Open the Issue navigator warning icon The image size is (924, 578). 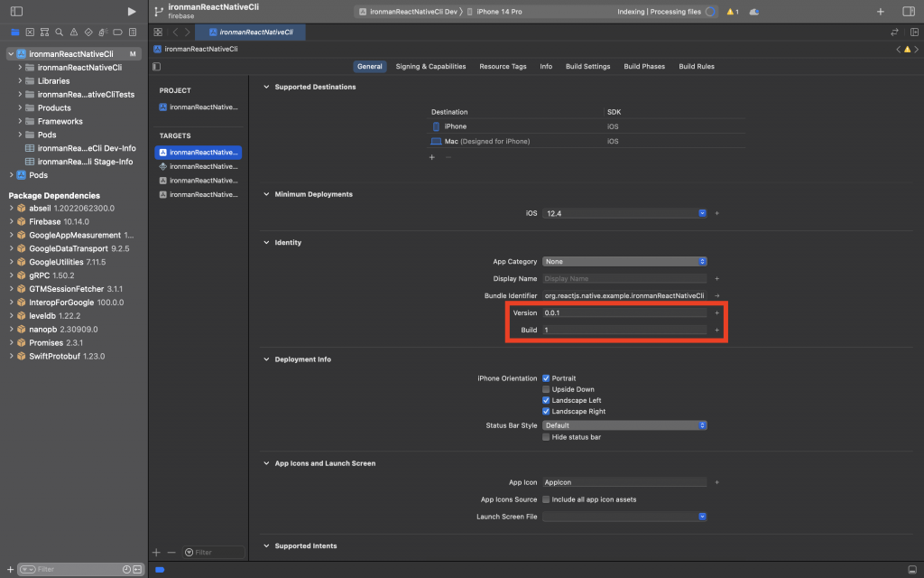74,33
